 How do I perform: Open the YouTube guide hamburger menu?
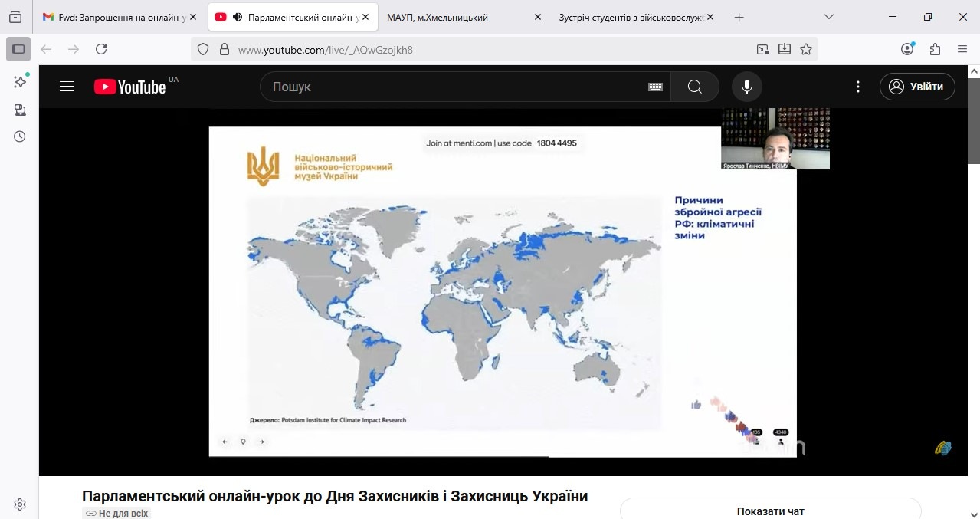click(x=67, y=87)
